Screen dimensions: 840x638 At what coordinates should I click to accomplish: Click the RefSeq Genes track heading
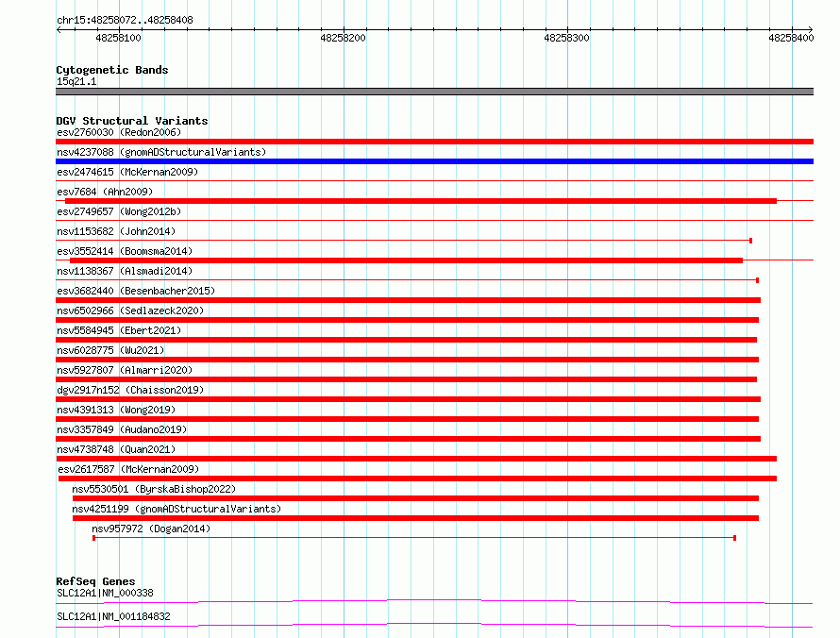[x=95, y=581]
